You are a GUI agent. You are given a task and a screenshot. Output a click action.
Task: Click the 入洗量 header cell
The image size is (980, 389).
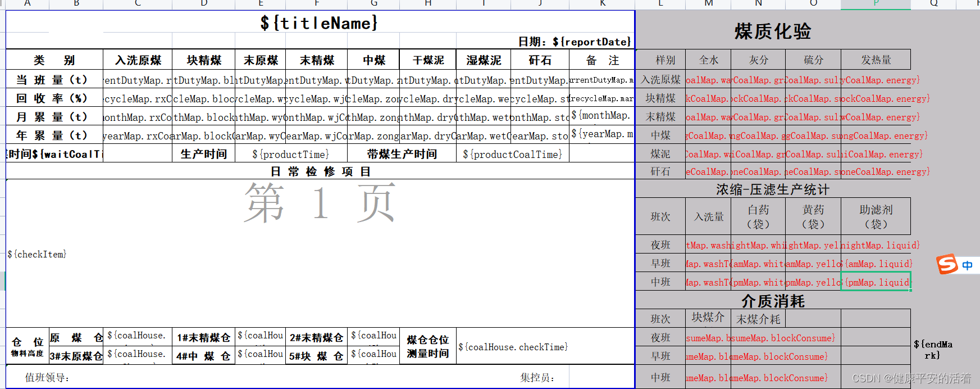(x=709, y=216)
